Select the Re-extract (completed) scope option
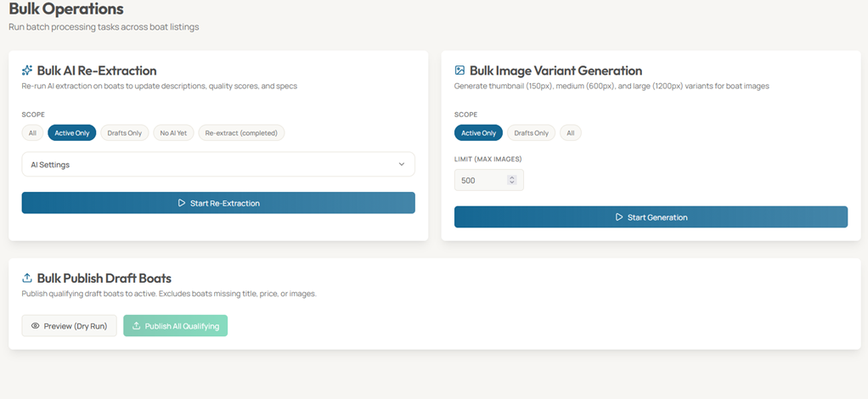The height and width of the screenshot is (399, 868). click(242, 133)
